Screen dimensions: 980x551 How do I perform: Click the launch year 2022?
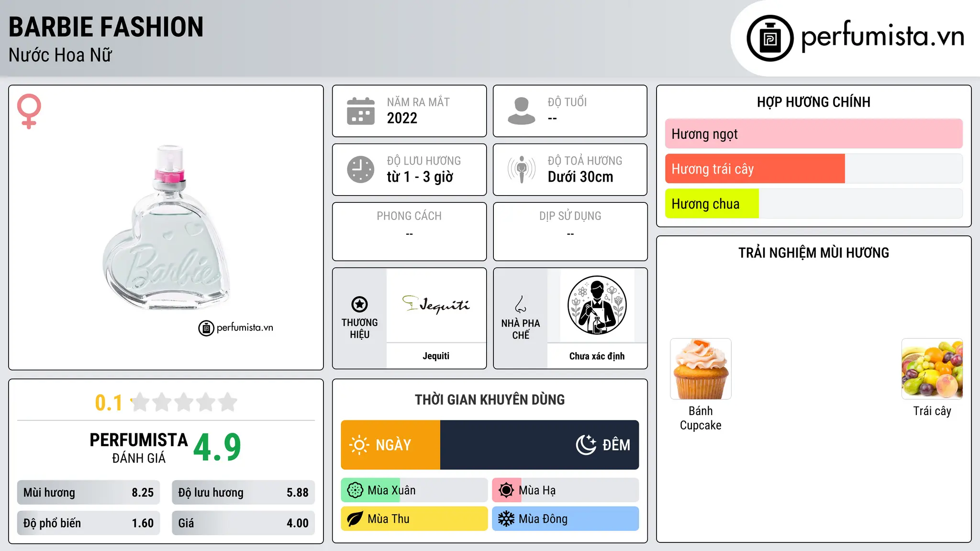(x=402, y=118)
